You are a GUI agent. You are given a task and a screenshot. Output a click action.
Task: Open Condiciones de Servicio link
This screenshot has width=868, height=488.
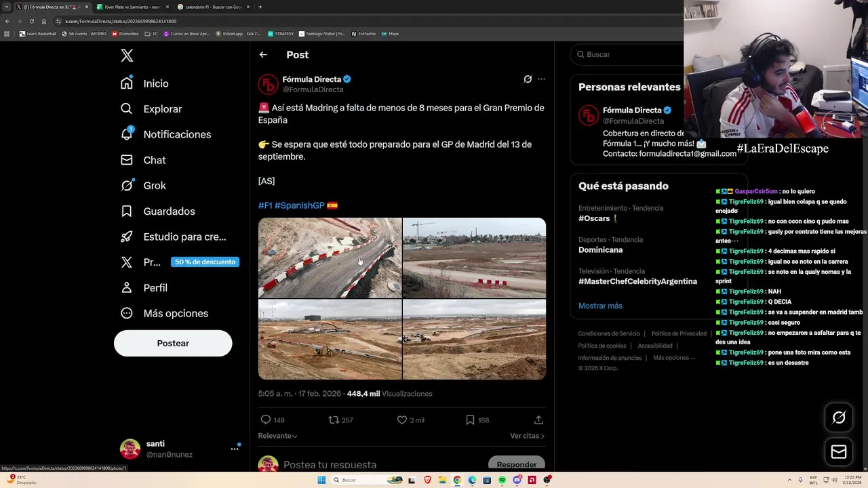[x=609, y=333]
